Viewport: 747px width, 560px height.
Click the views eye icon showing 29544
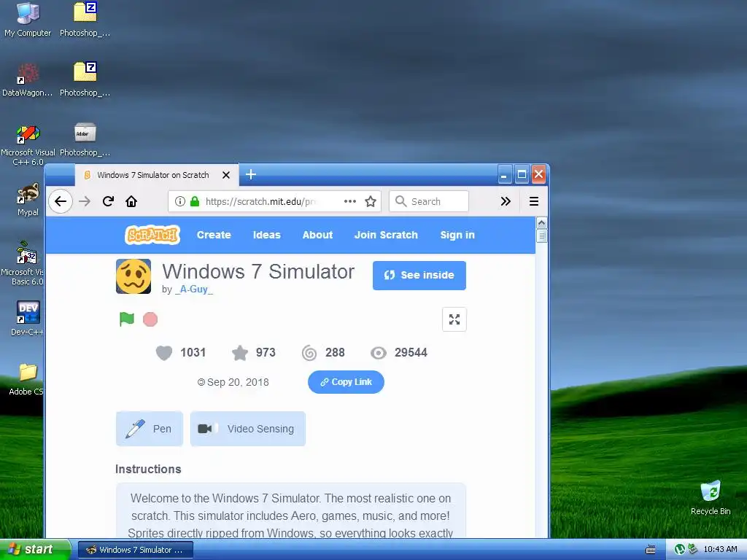379,353
